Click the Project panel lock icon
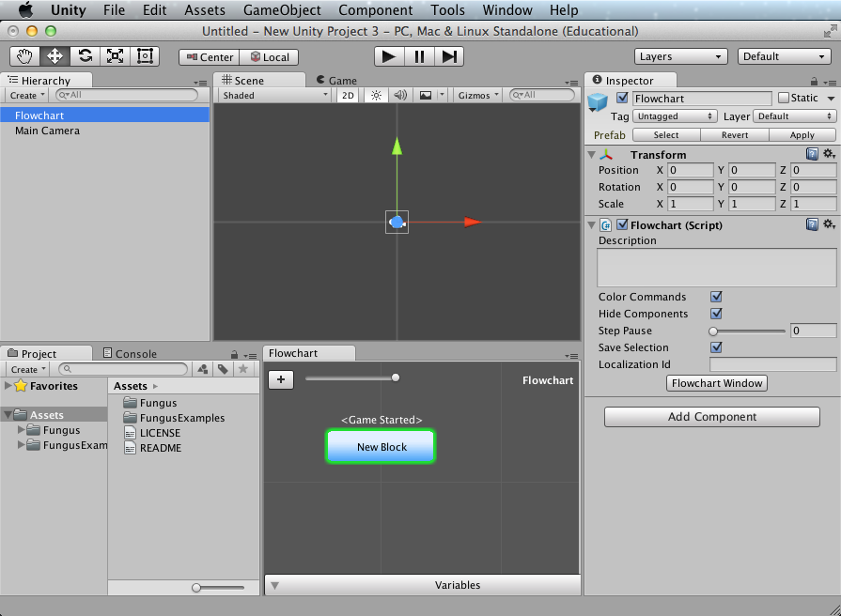The width and height of the screenshot is (841, 616). pos(234,354)
